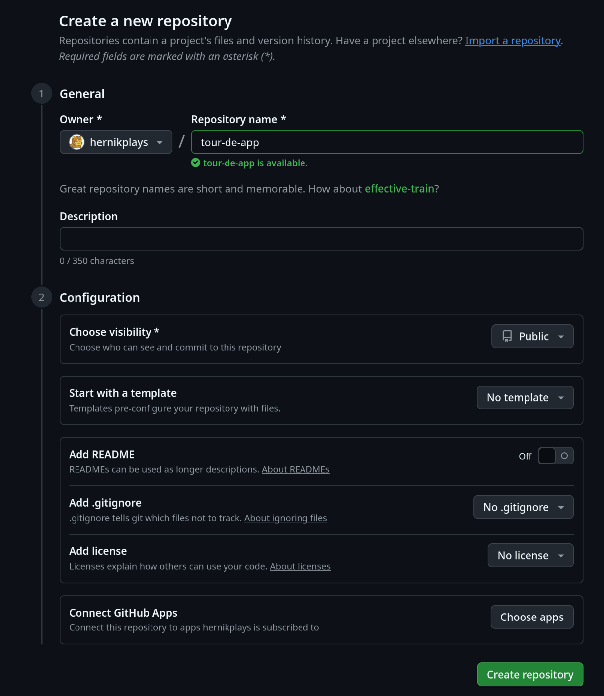The width and height of the screenshot is (604, 696).
Task: Click the step 2 Configuration number badge
Action: [41, 297]
